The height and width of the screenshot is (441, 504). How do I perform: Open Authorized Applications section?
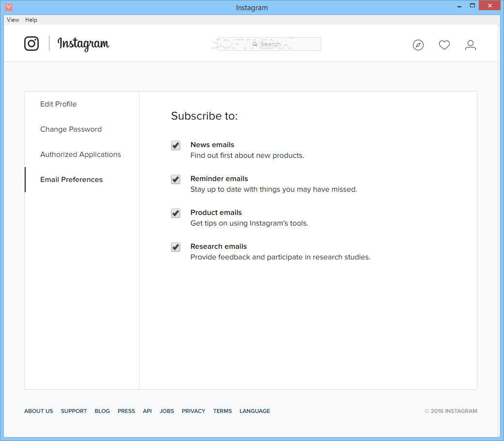80,154
